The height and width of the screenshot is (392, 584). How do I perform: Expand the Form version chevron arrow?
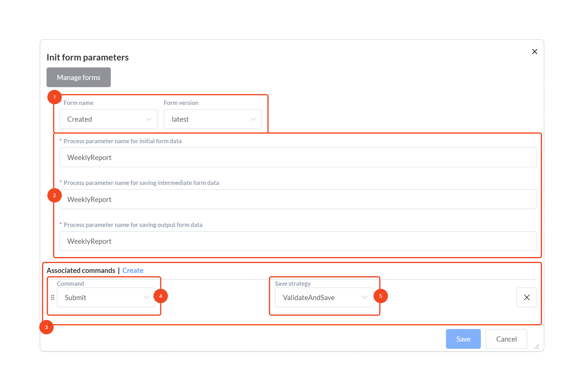click(253, 119)
